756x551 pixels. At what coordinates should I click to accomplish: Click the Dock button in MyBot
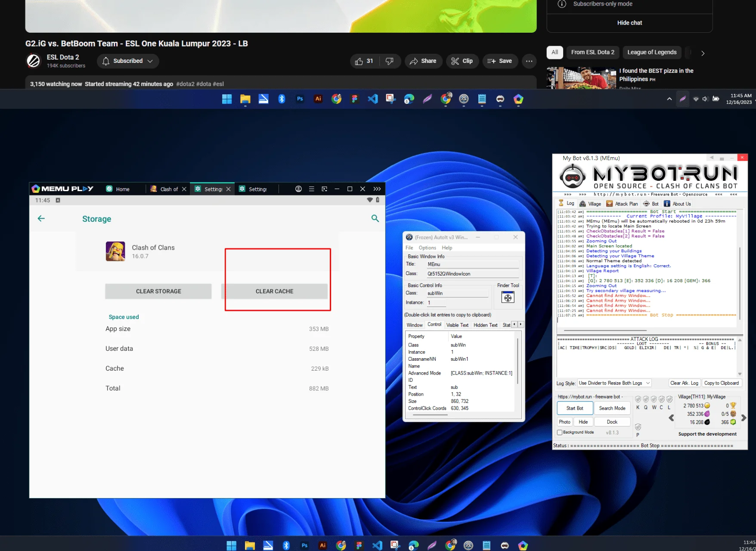[x=612, y=422]
